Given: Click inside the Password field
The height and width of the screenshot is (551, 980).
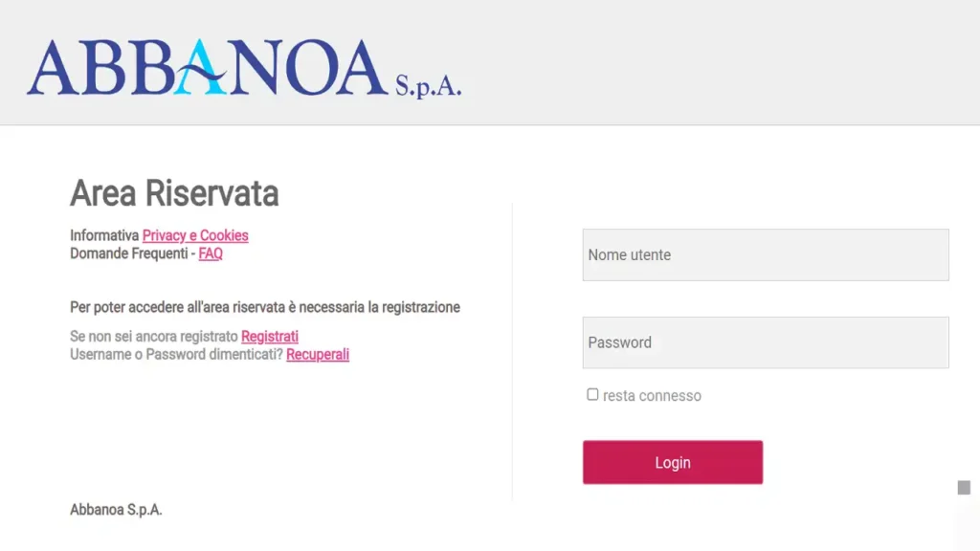Looking at the screenshot, I should [766, 342].
